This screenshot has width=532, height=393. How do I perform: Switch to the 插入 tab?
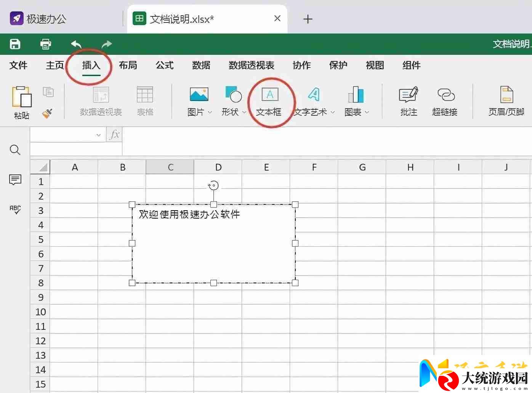(91, 65)
